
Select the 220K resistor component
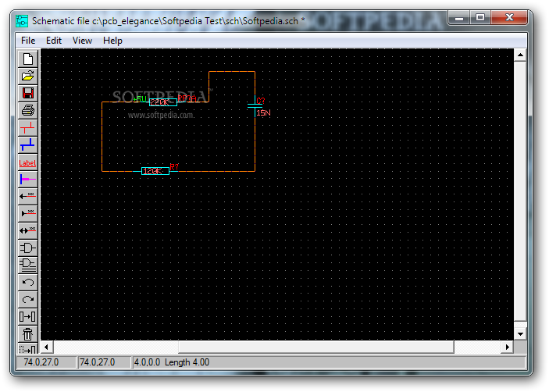tap(162, 102)
